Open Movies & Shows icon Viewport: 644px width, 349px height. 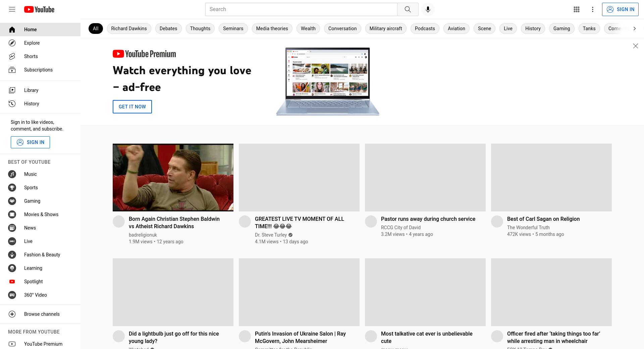tap(12, 214)
